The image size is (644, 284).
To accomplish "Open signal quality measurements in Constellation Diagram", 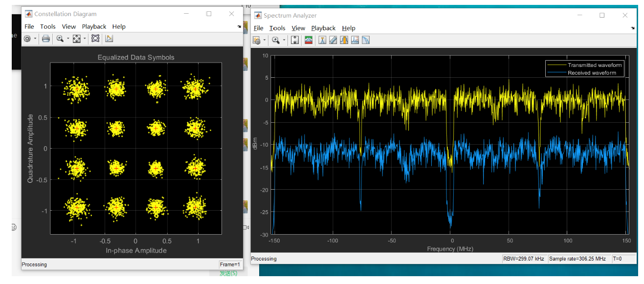I will [x=109, y=39].
